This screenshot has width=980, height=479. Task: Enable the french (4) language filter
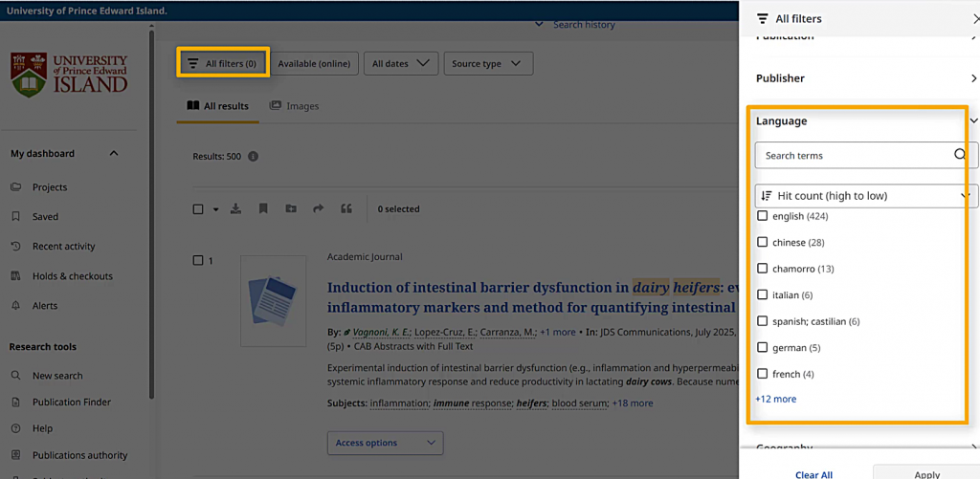(763, 374)
